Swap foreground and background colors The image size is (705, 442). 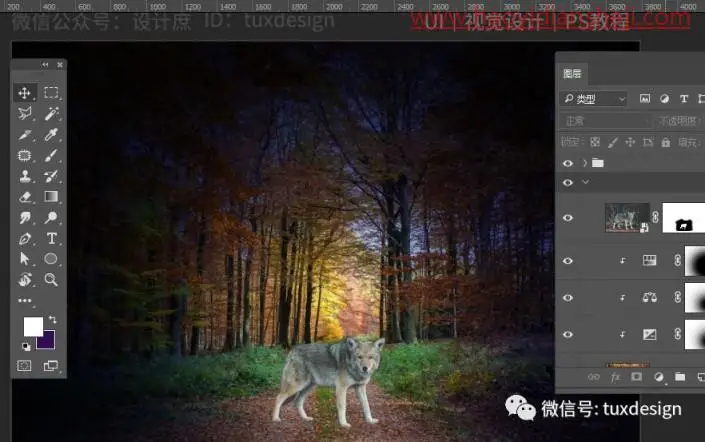click(x=52, y=319)
